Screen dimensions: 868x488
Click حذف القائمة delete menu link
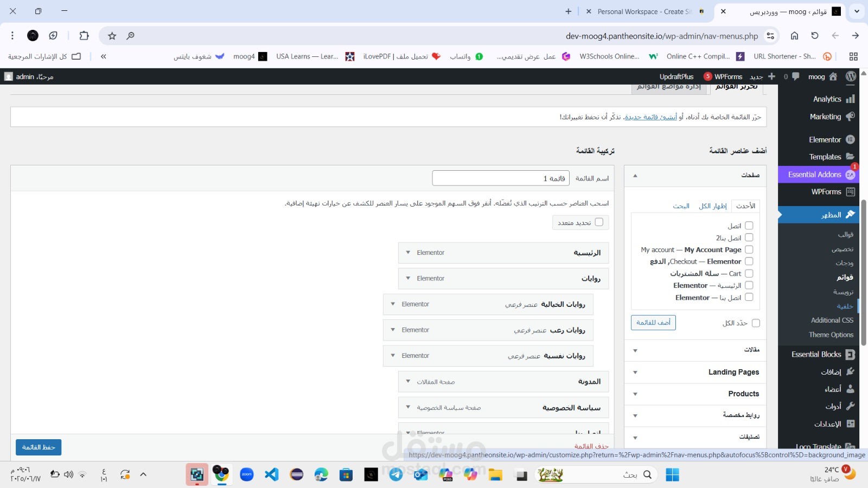point(591,446)
